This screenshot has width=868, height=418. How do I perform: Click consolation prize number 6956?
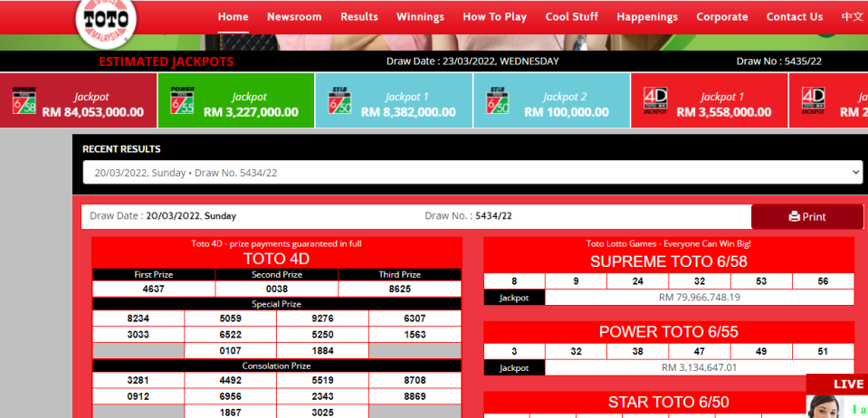point(230,396)
